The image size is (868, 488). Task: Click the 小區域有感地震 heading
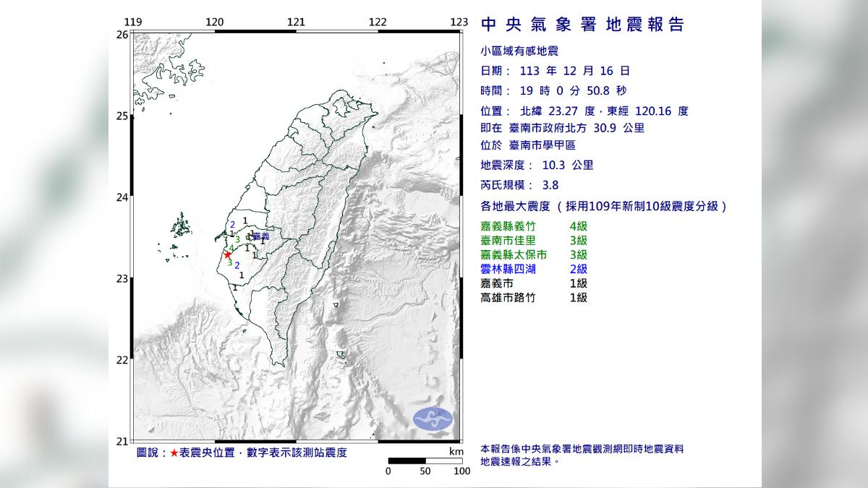pyautogui.click(x=519, y=51)
